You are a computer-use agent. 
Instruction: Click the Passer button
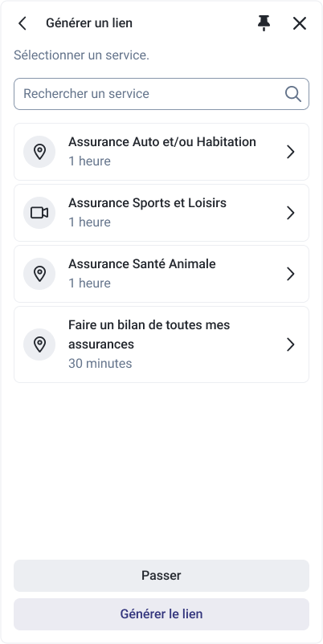coord(161,576)
